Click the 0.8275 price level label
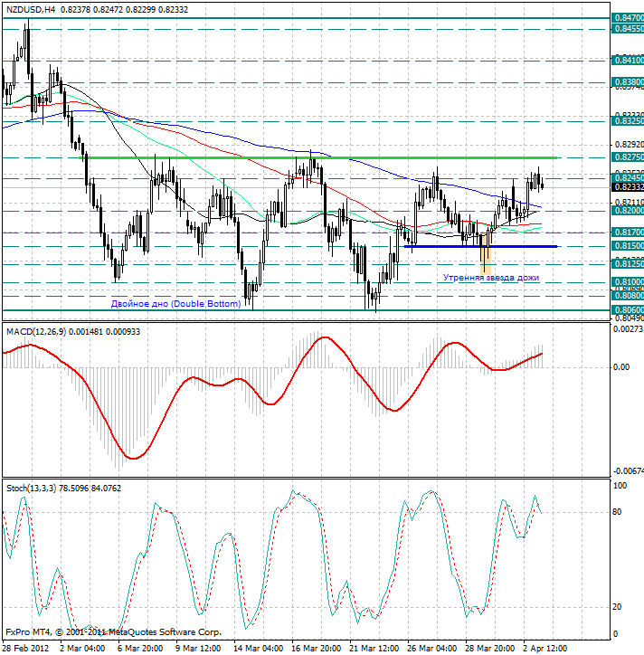Screen dimensions: 644x655 (x=628, y=157)
